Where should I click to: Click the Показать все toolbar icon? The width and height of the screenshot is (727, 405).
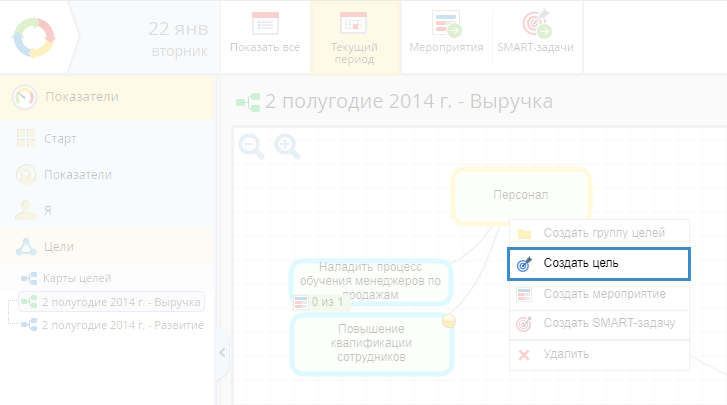coord(265,36)
